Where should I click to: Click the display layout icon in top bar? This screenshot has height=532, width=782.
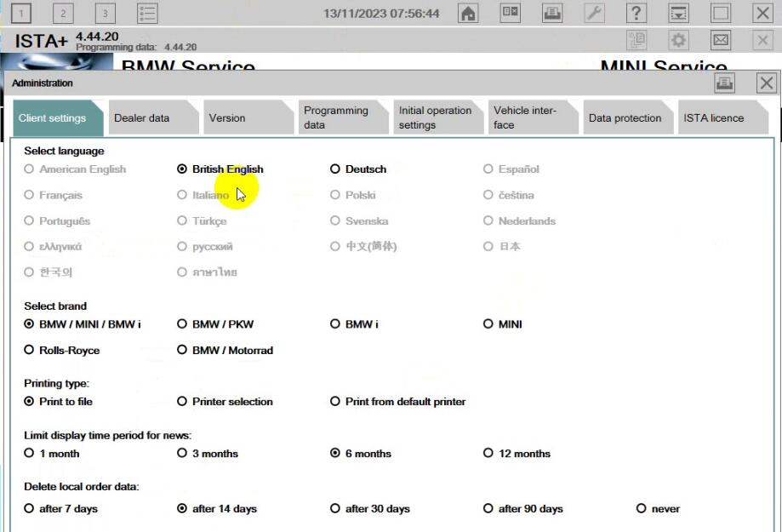[x=511, y=13]
